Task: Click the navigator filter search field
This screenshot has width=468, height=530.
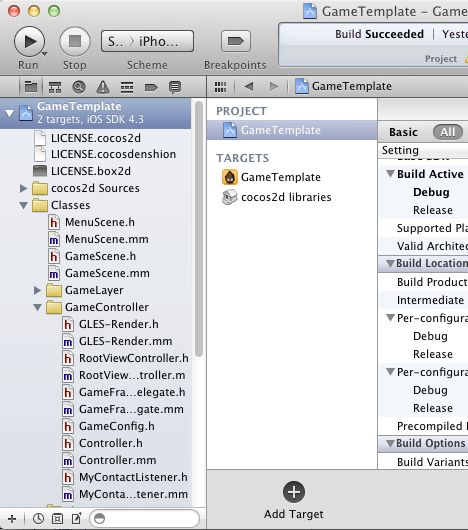Action: coord(144,519)
